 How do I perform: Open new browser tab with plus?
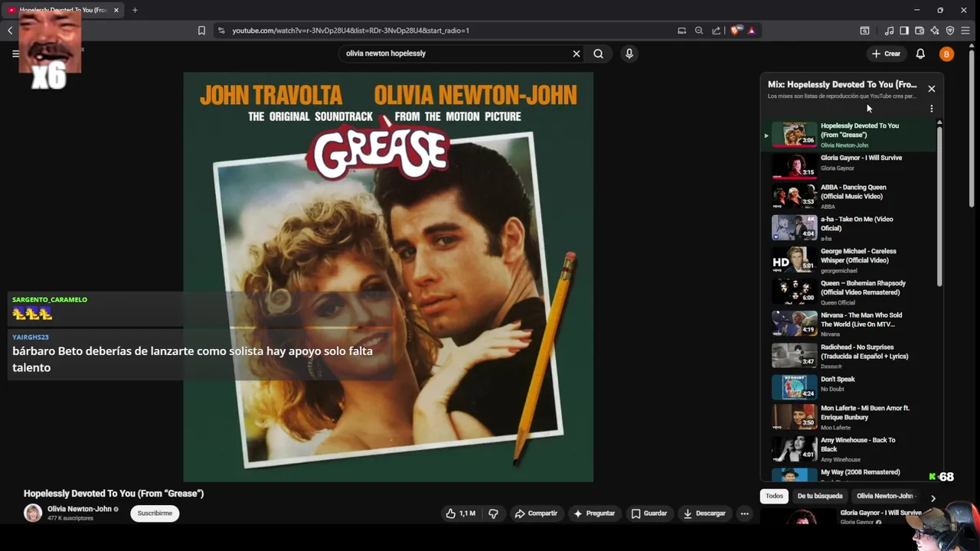[x=135, y=10]
